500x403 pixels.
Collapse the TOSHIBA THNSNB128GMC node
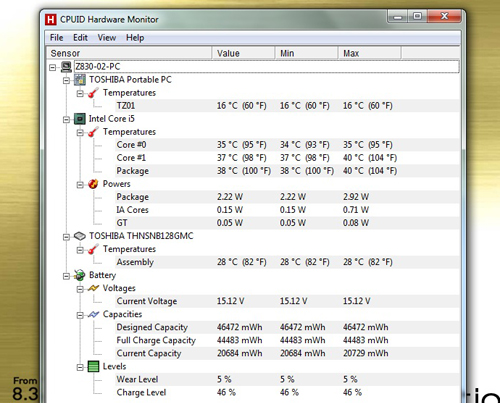click(66, 237)
